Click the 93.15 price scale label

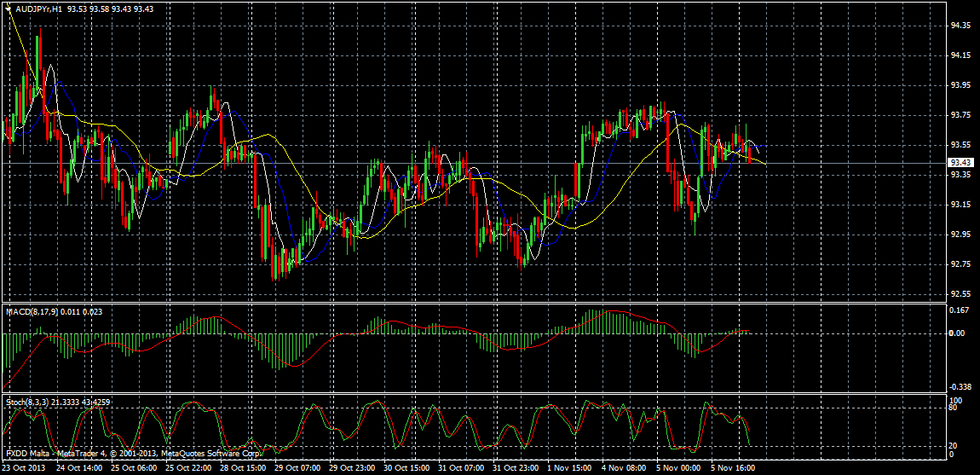(x=960, y=205)
